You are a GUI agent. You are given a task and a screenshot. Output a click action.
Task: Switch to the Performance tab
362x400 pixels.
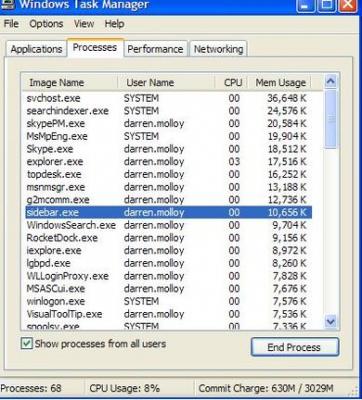[x=155, y=49]
